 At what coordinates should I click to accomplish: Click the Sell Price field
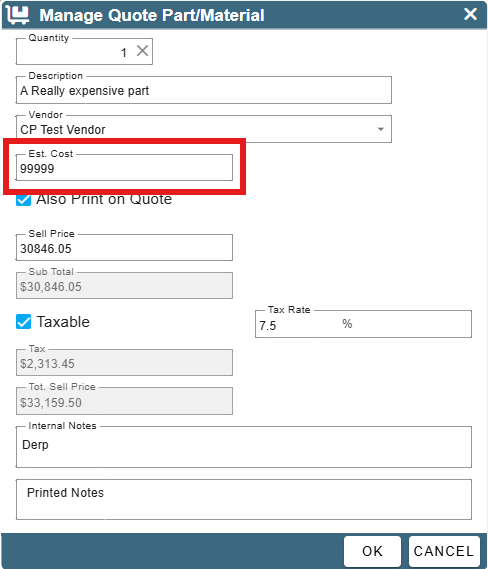pyautogui.click(x=124, y=248)
